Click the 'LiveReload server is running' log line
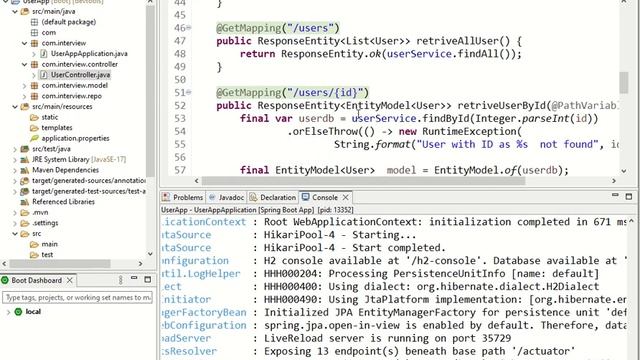 (x=387, y=338)
